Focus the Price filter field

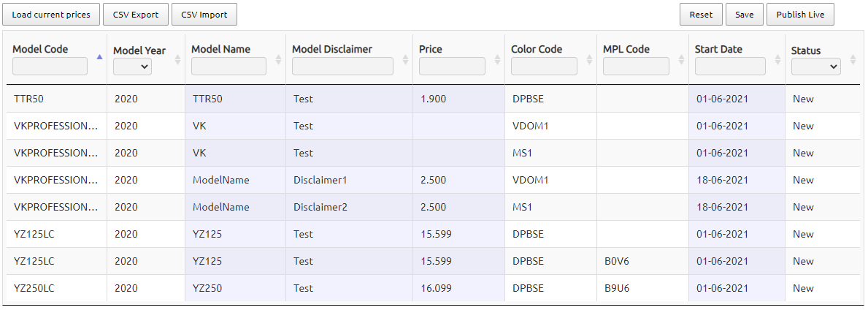click(x=453, y=66)
